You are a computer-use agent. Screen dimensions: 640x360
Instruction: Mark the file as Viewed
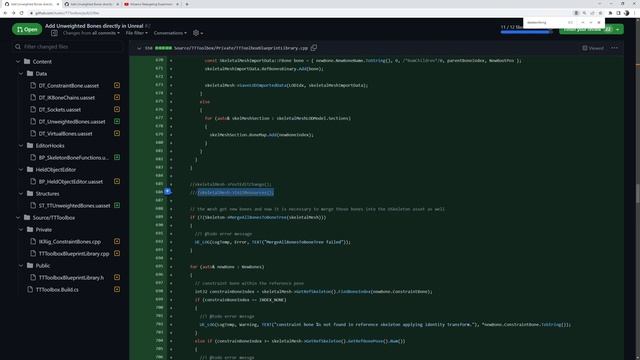[593, 48]
